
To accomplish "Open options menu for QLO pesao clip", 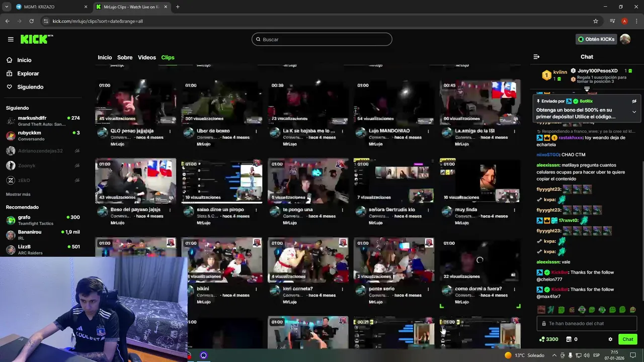I will 170,131.
